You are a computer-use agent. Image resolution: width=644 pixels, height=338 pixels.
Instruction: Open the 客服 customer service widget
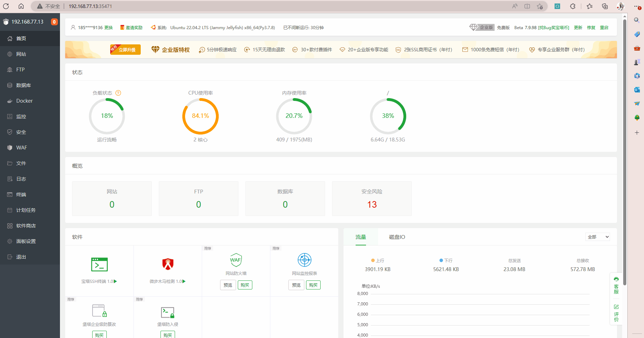click(x=616, y=285)
